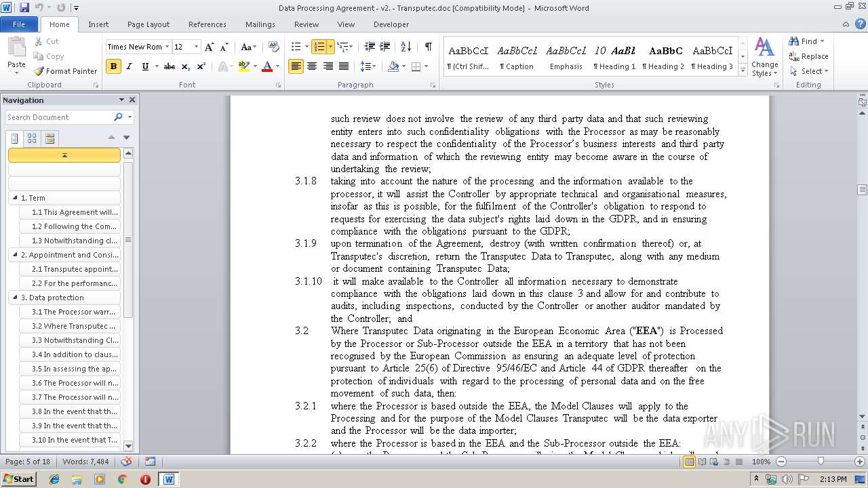This screenshot has height=488, width=868.
Task: Open the File tab
Action: [x=19, y=24]
